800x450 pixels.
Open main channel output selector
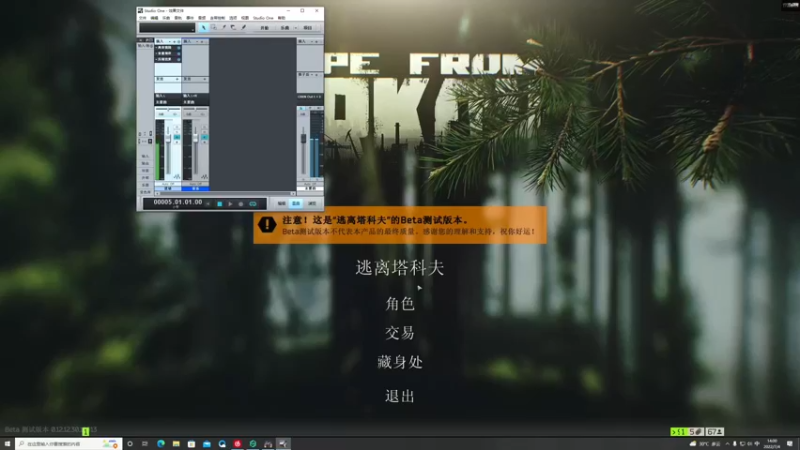309,97
